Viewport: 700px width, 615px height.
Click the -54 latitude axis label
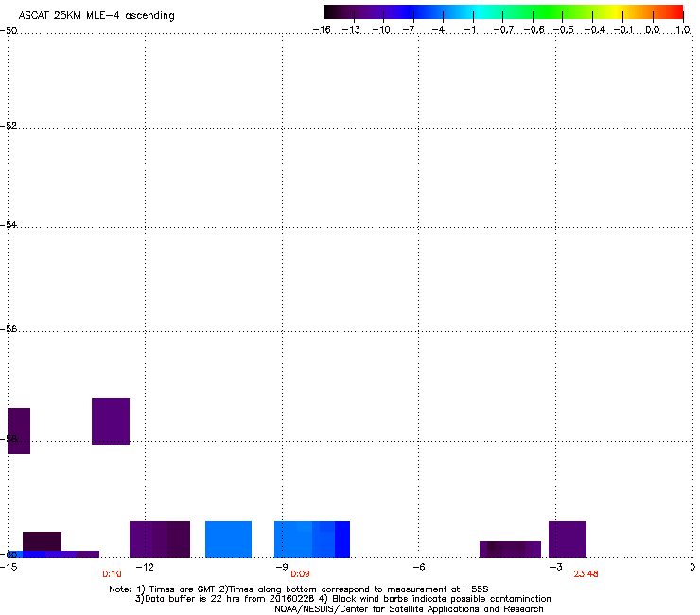coord(9,224)
